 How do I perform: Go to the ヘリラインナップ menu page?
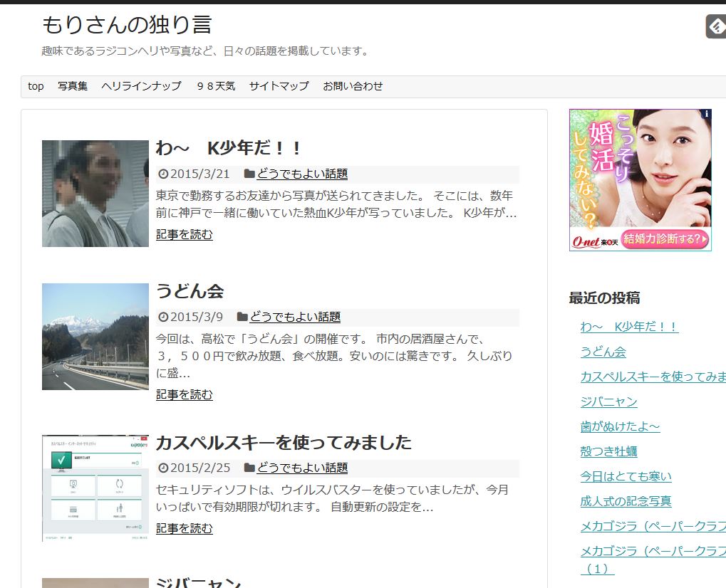tap(141, 86)
